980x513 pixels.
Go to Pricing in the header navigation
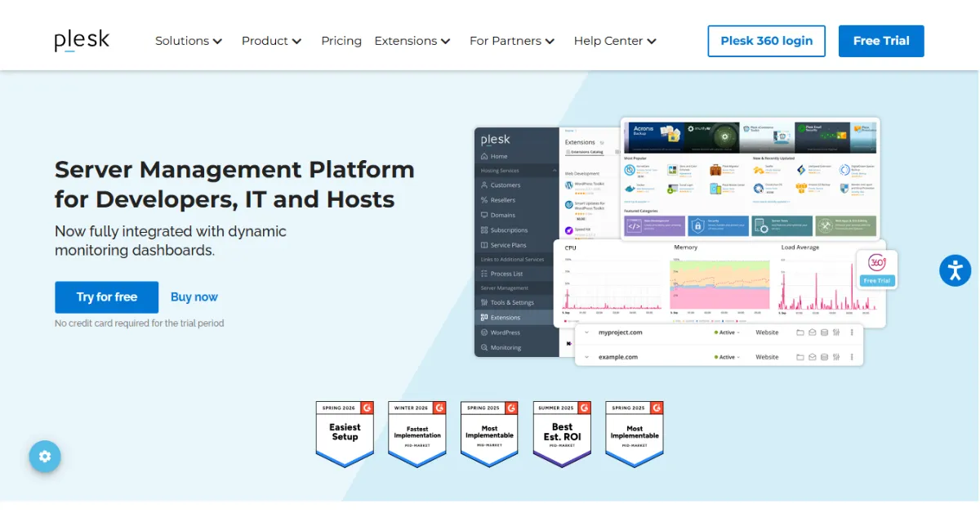click(341, 41)
